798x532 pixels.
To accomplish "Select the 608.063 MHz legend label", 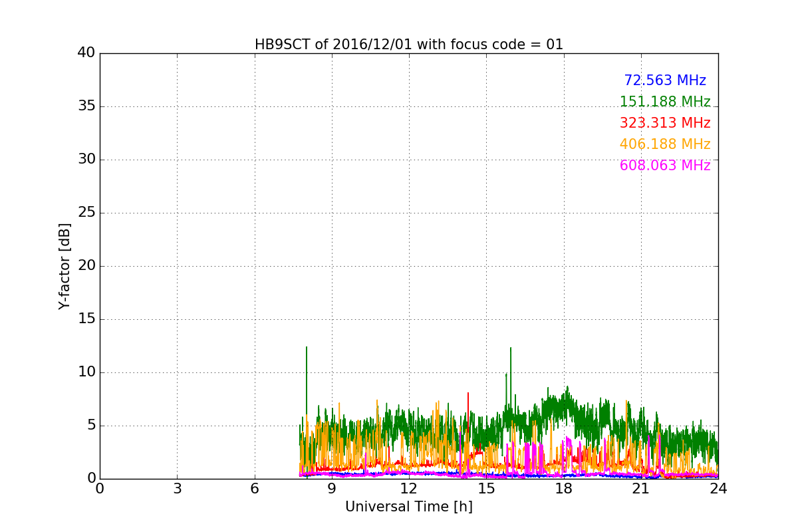I will pyautogui.click(x=665, y=166).
